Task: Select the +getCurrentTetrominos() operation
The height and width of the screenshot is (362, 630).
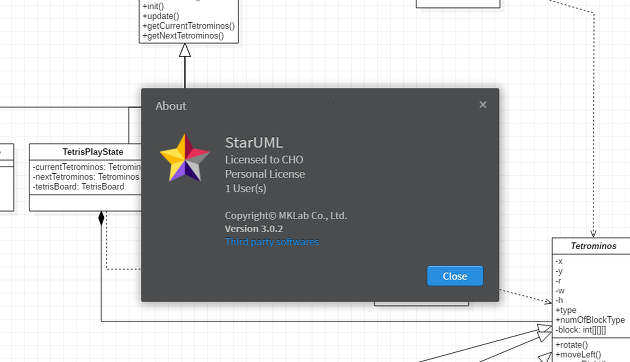Action: pyautogui.click(x=188, y=26)
